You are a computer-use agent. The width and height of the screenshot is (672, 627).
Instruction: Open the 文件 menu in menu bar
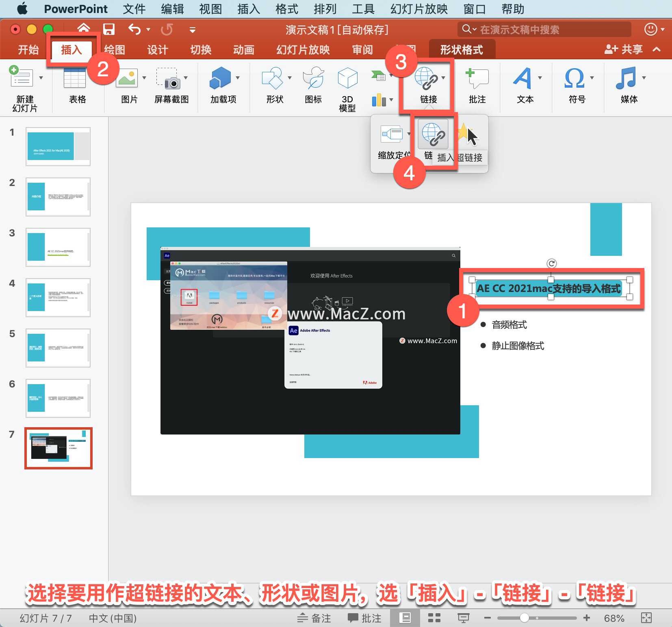coord(134,9)
